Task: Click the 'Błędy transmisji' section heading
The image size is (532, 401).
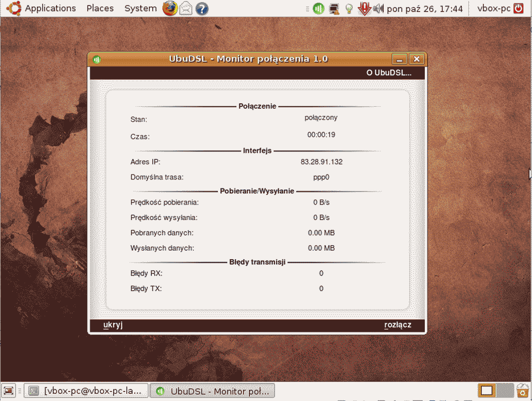Action: [x=257, y=262]
